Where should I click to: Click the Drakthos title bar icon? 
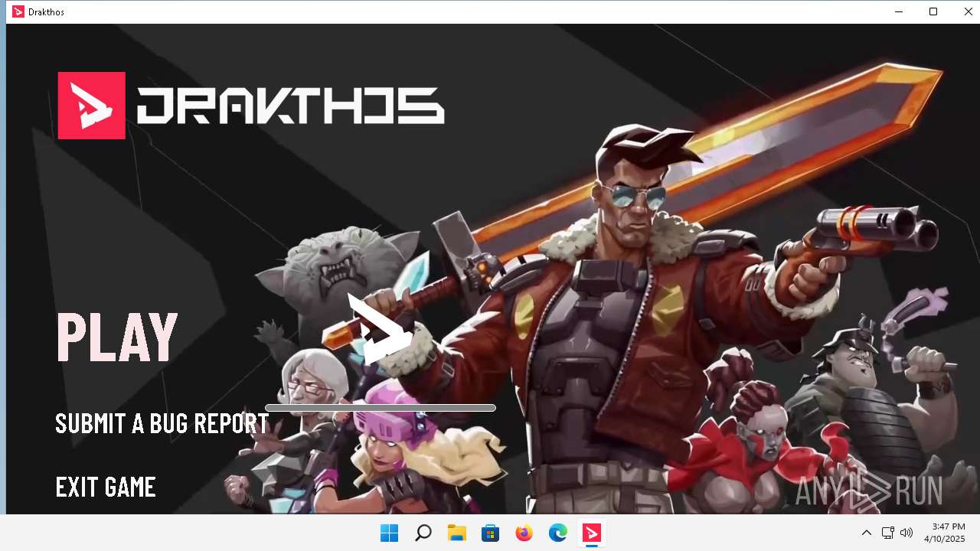18,11
